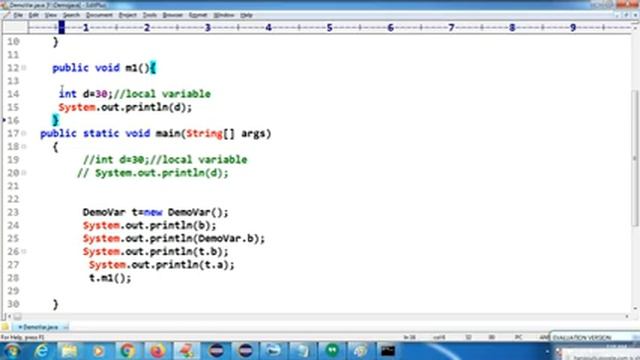
Task: Click line number 16 in the gutter
Action: coord(13,120)
